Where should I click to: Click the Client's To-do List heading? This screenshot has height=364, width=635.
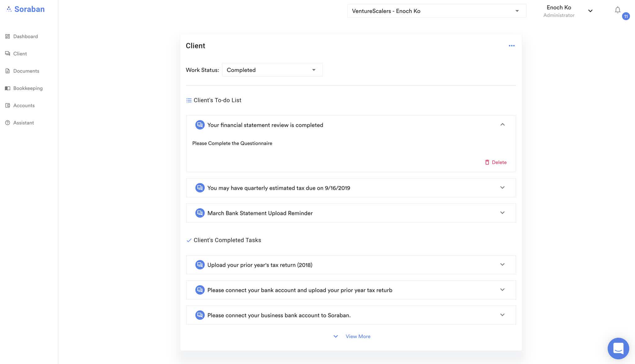[x=217, y=100]
